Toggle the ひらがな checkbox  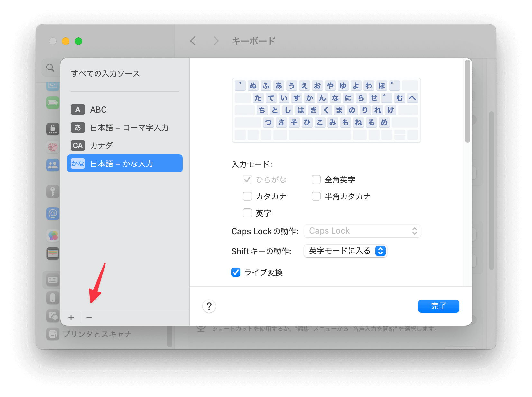click(247, 180)
